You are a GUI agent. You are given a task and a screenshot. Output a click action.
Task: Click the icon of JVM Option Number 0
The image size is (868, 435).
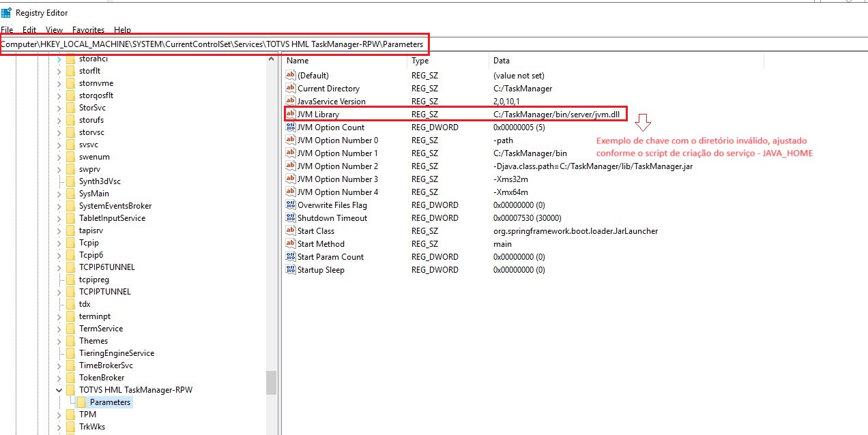[291, 140]
